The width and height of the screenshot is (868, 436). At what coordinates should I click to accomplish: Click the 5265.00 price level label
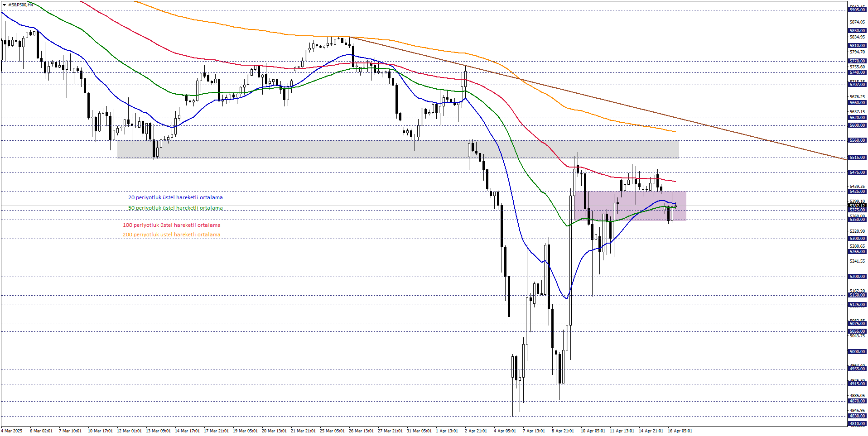[x=857, y=252]
